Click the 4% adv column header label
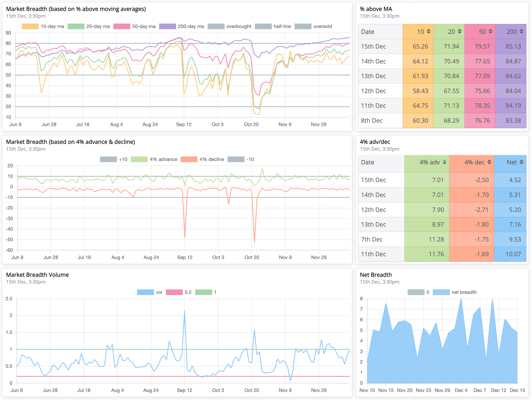This screenshot has width=532, height=400. point(430,162)
